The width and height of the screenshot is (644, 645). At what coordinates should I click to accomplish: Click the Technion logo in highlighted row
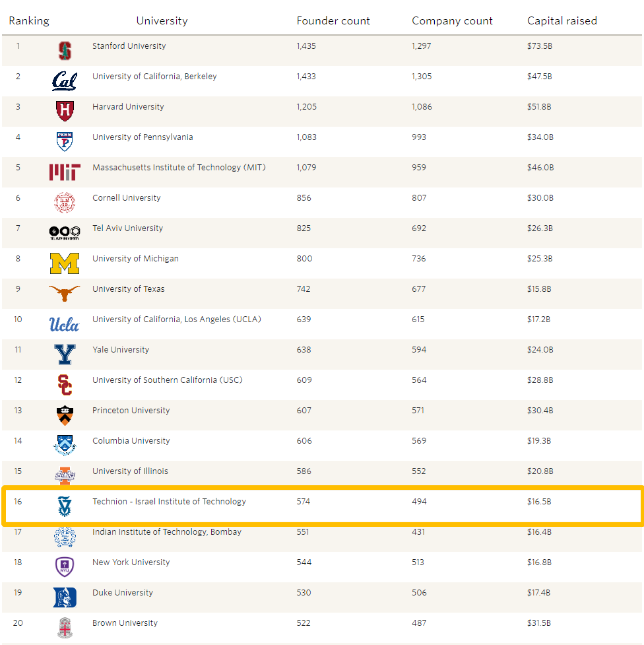pyautogui.click(x=65, y=506)
